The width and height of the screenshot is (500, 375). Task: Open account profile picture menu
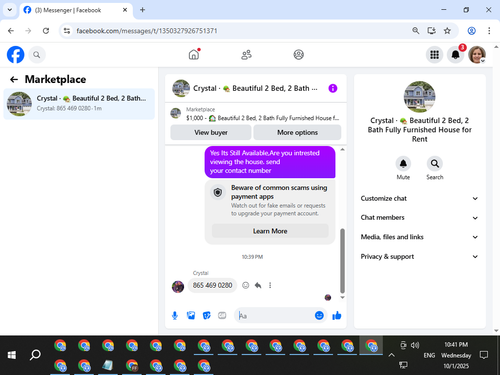pos(477,54)
